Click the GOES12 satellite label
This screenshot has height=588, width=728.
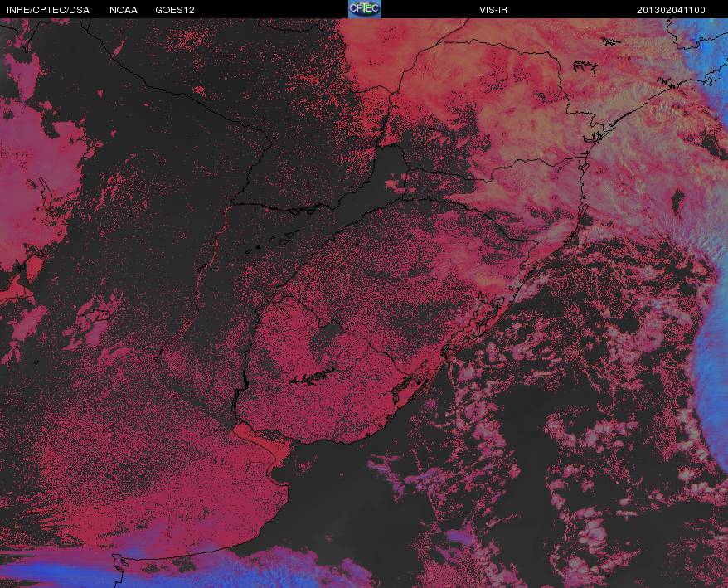point(175,10)
